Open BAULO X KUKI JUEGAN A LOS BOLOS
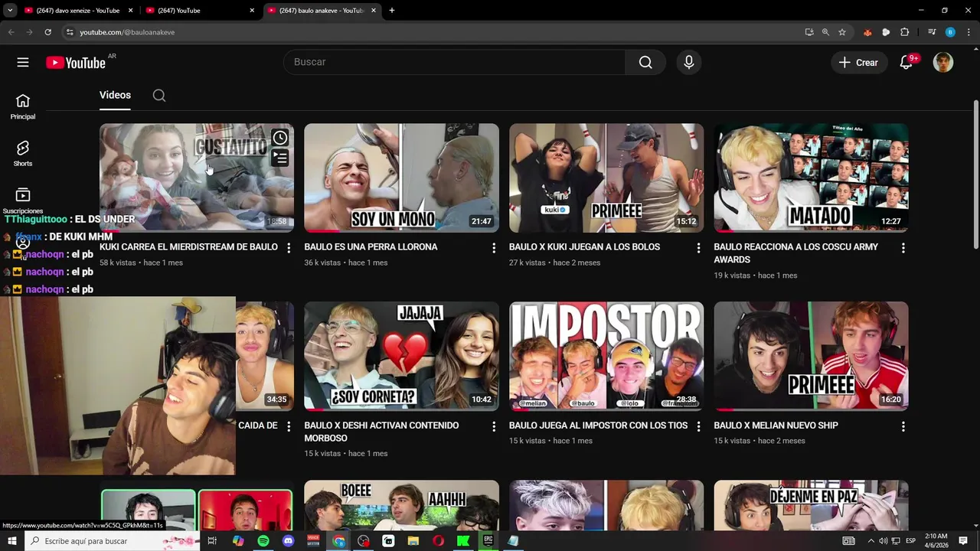The image size is (980, 551). pyautogui.click(x=584, y=247)
